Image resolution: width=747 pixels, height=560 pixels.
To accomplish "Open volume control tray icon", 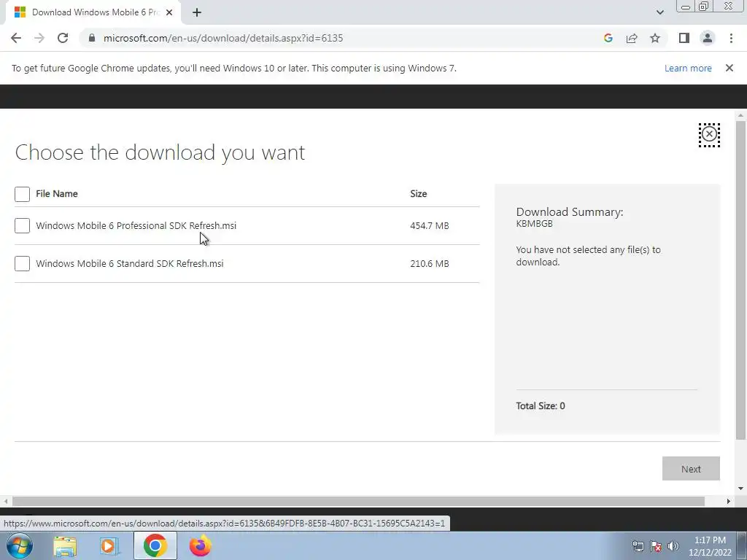I will pyautogui.click(x=673, y=546).
